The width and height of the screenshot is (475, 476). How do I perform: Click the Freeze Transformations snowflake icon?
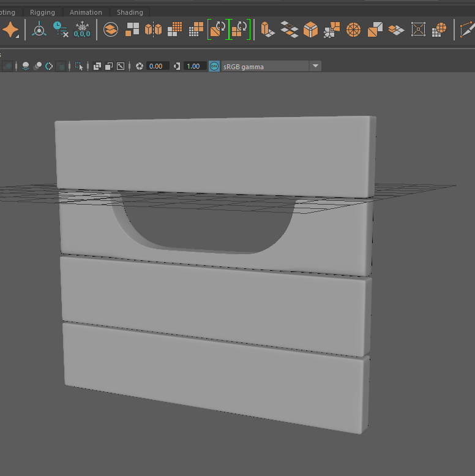[x=81, y=29]
